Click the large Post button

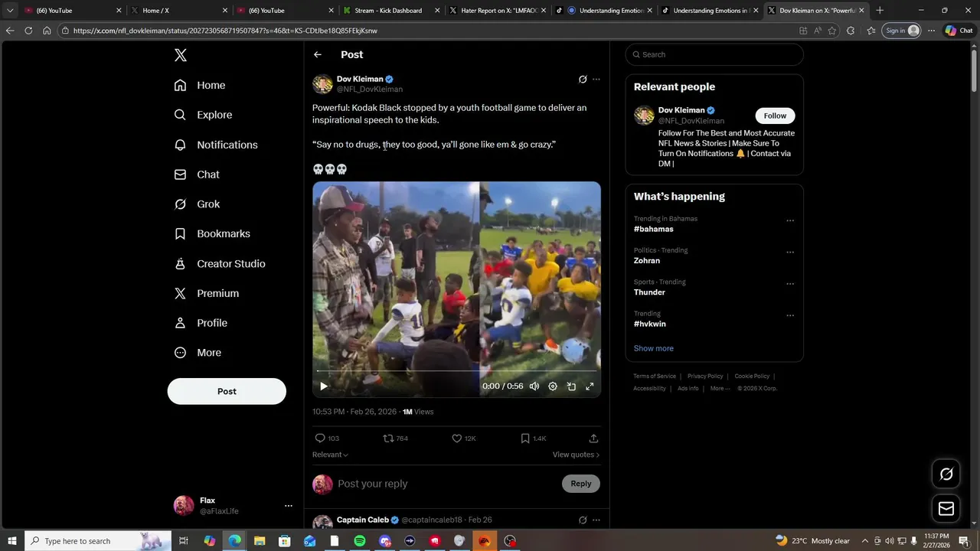227,391
